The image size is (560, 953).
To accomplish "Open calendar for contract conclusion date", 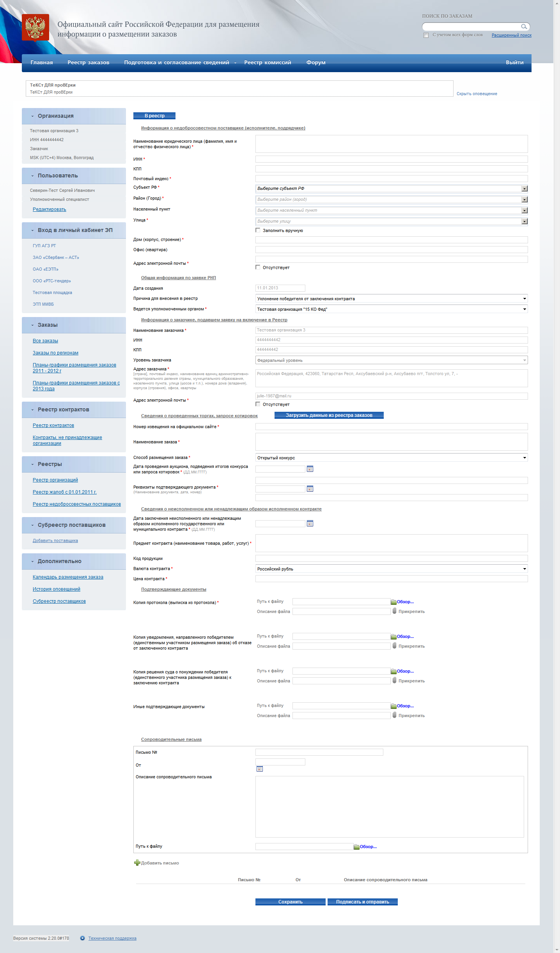I will [x=310, y=523].
